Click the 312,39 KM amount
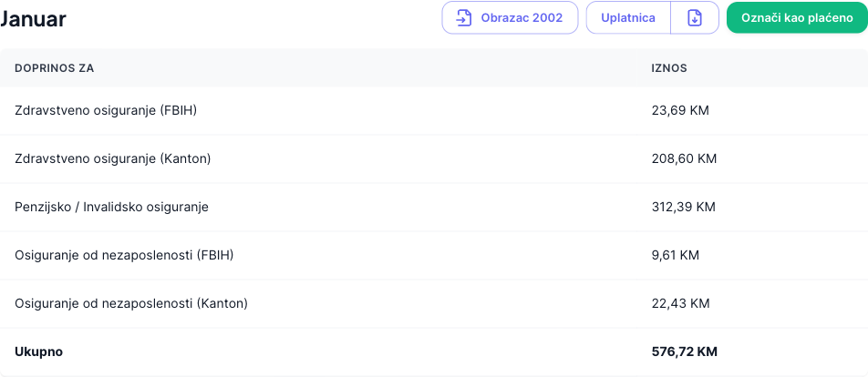The width and height of the screenshot is (868, 377). 683,207
